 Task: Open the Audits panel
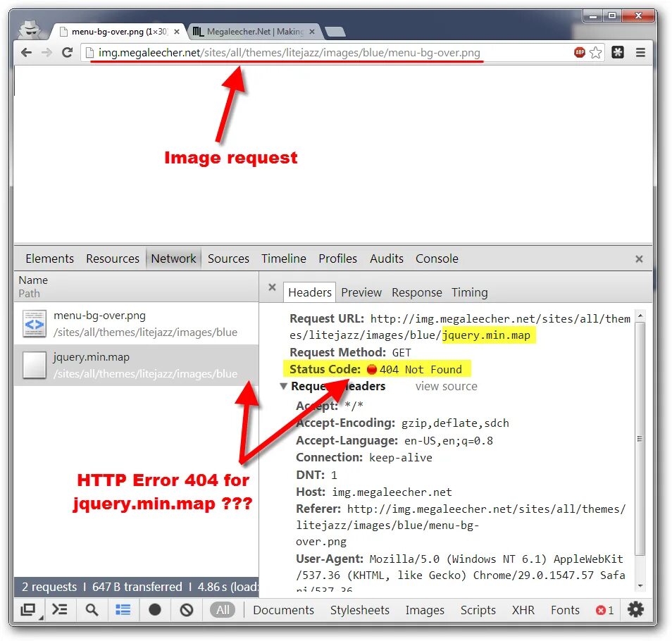pos(387,259)
